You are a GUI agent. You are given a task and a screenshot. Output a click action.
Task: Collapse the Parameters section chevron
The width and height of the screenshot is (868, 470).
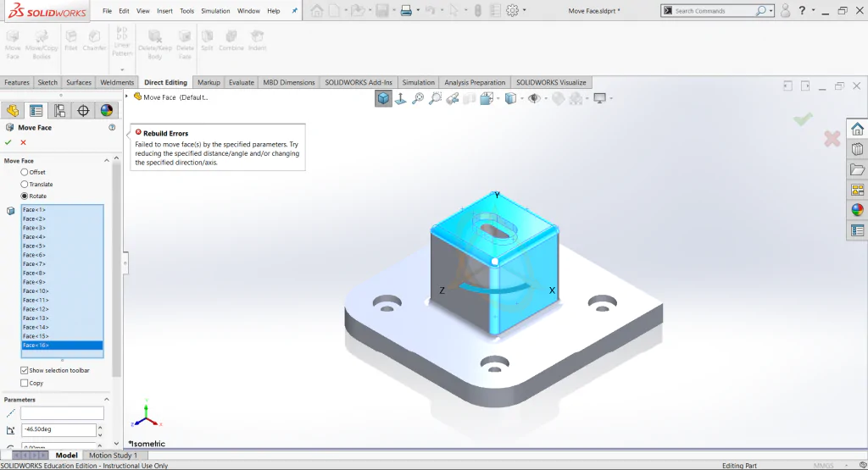pos(106,399)
